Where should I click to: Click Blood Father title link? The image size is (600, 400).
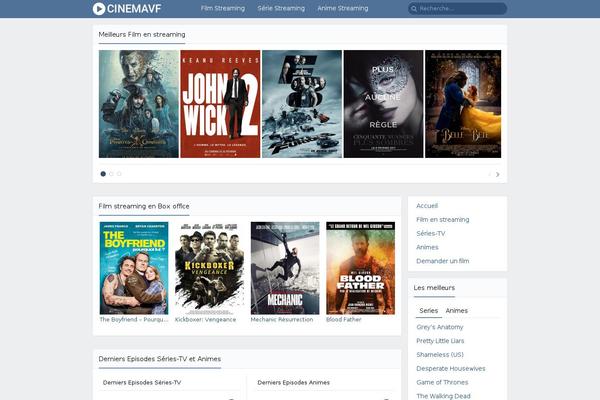click(344, 320)
